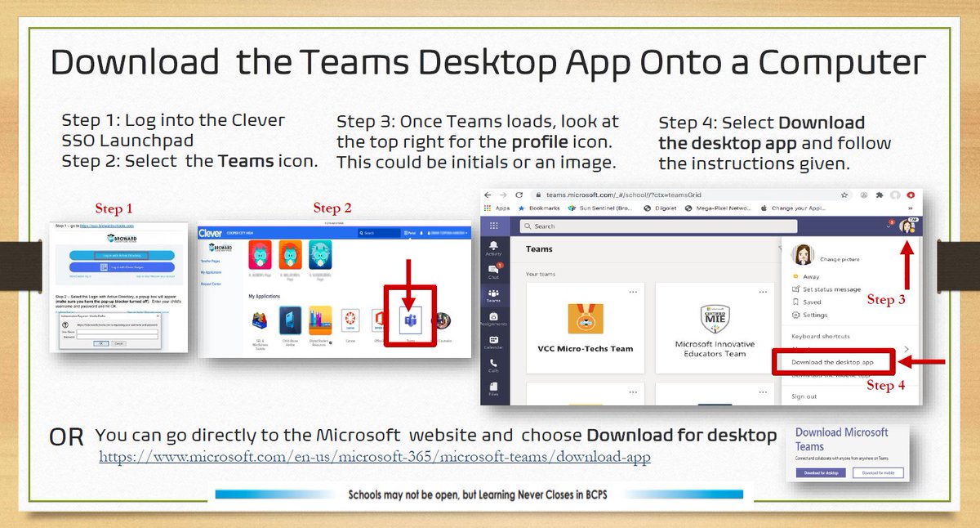Viewport: 980px width, 528px height.
Task: Click Cancel in the authentication dialog
Action: click(x=118, y=343)
